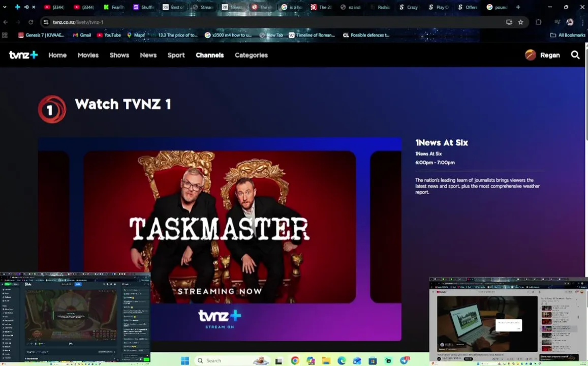Reload the page in Chrome

tap(31, 22)
